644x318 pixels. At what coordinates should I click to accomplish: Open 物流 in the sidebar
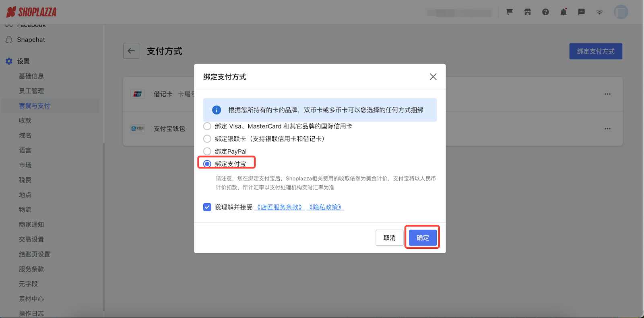click(x=25, y=210)
